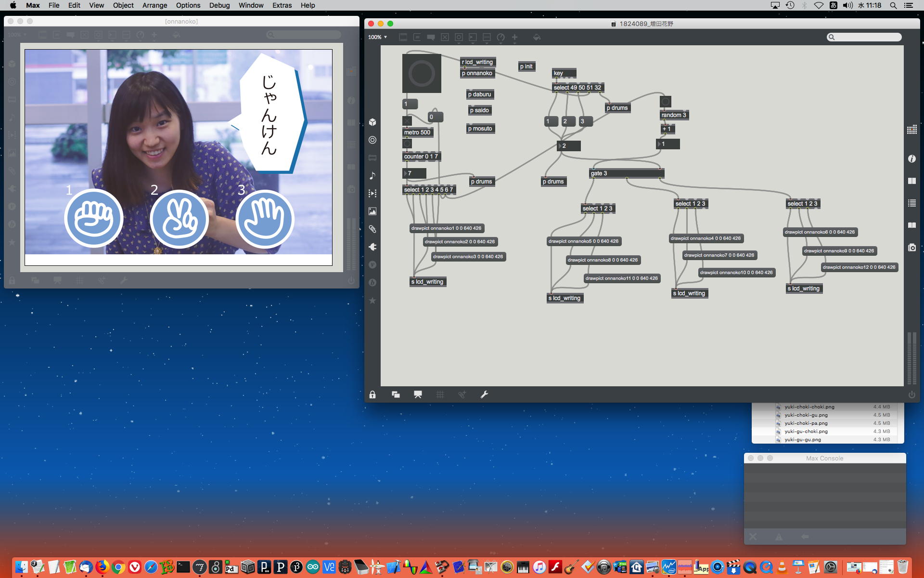Click the paperclip Snippets icon
Screen dimensions: 924x578
click(x=372, y=229)
